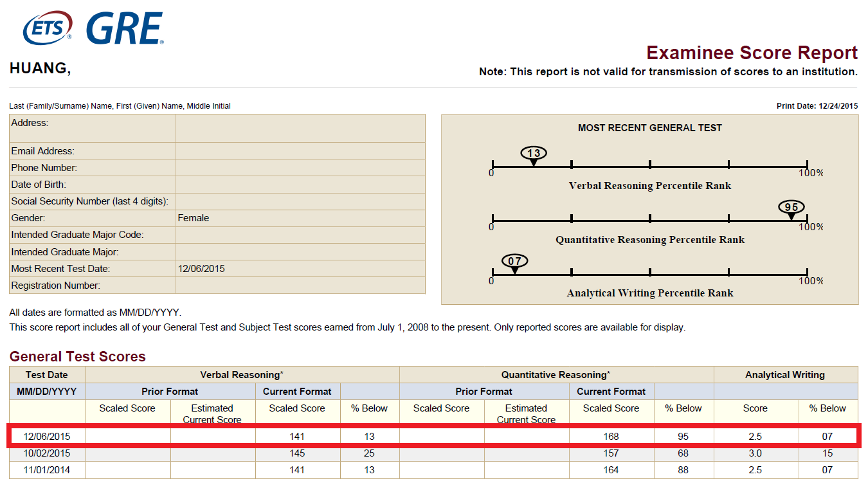
Task: Select quantitative % below value 88
Action: [x=683, y=470]
